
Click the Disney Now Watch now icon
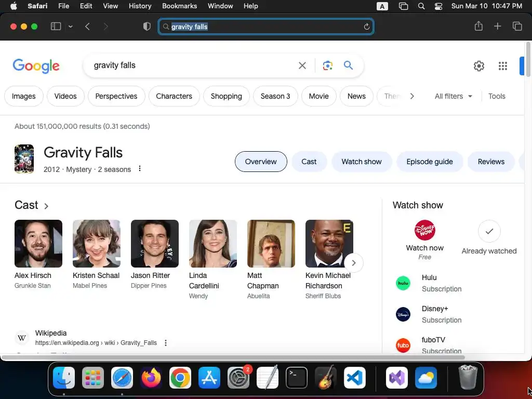click(x=425, y=230)
